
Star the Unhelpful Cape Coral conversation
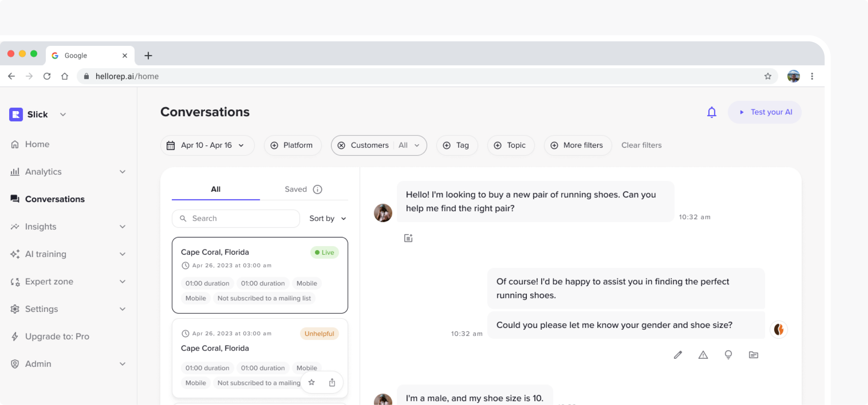(x=312, y=383)
